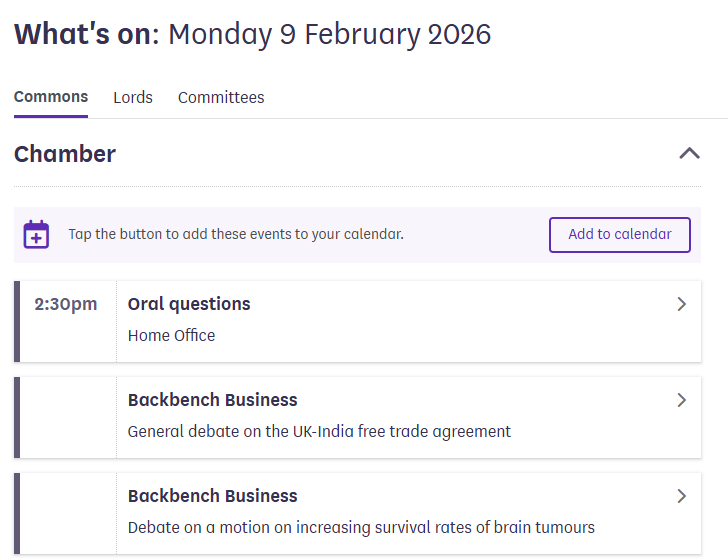Click the calendar tip text banner
728x558 pixels.
click(x=236, y=234)
